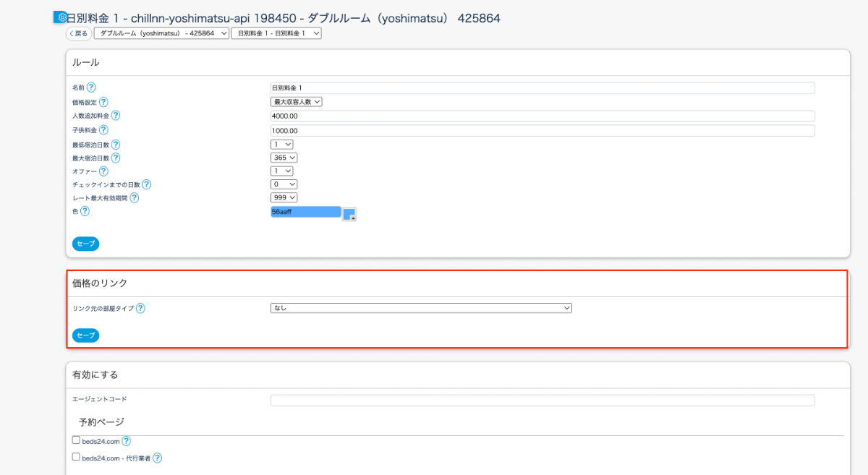The width and height of the screenshot is (868, 475).
Task: Open help icon next to 子供料金
Action: [103, 129]
